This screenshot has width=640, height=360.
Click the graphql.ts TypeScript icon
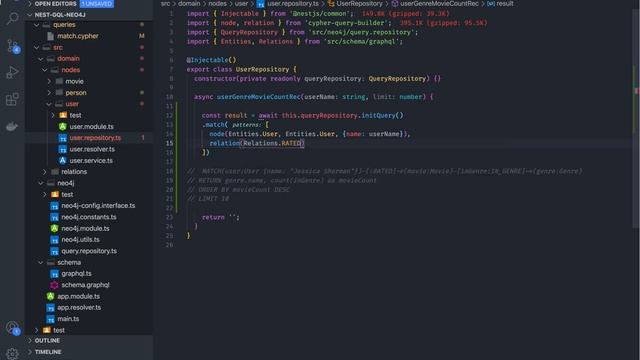[54, 274]
